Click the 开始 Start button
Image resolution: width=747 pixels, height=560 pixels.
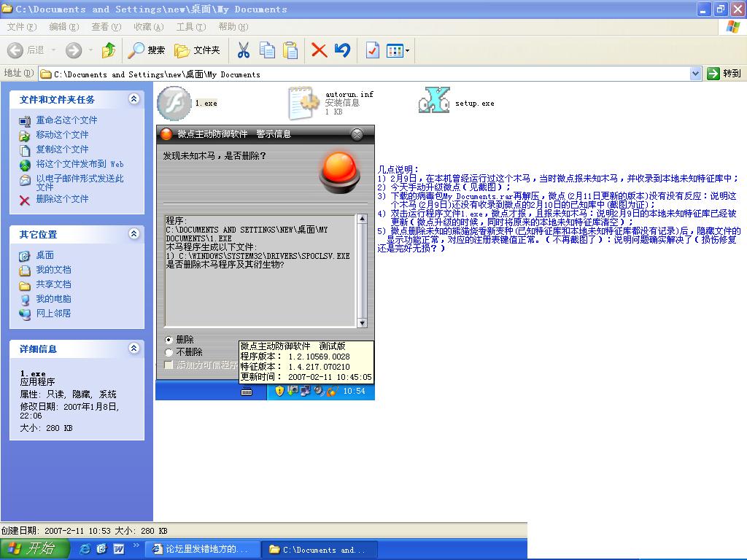click(x=34, y=549)
